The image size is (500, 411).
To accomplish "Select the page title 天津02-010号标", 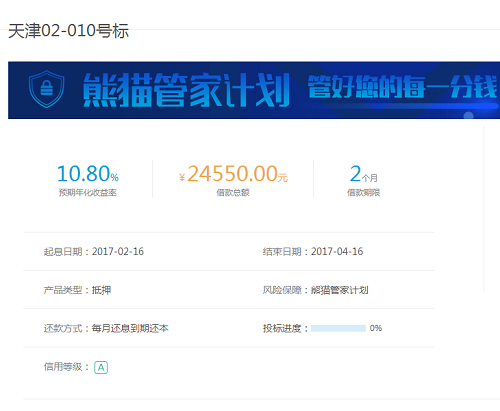I will coord(68,31).
